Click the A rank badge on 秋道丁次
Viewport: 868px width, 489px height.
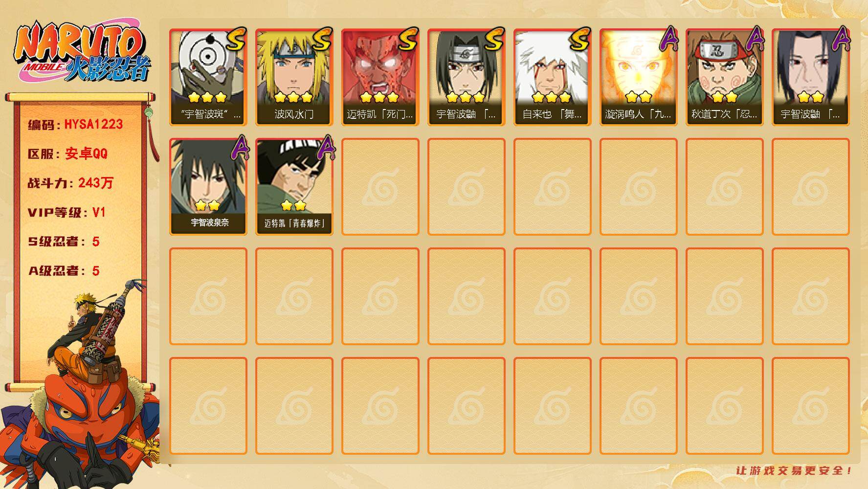coord(754,39)
